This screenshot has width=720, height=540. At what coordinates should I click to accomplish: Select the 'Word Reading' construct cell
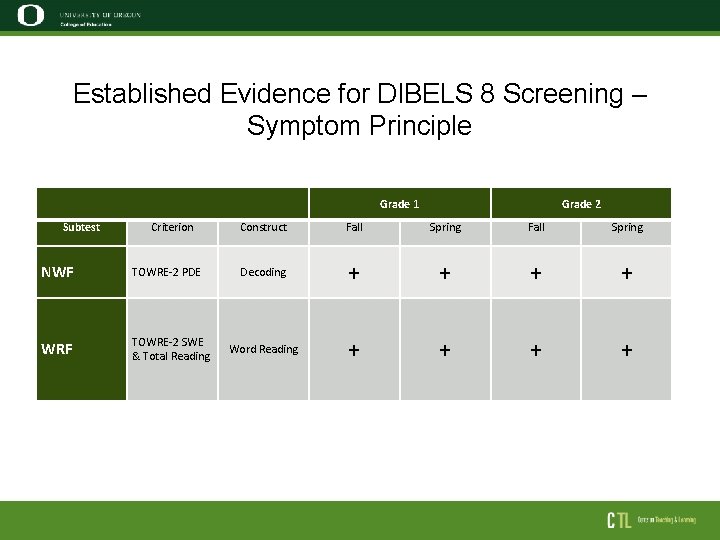click(x=263, y=349)
